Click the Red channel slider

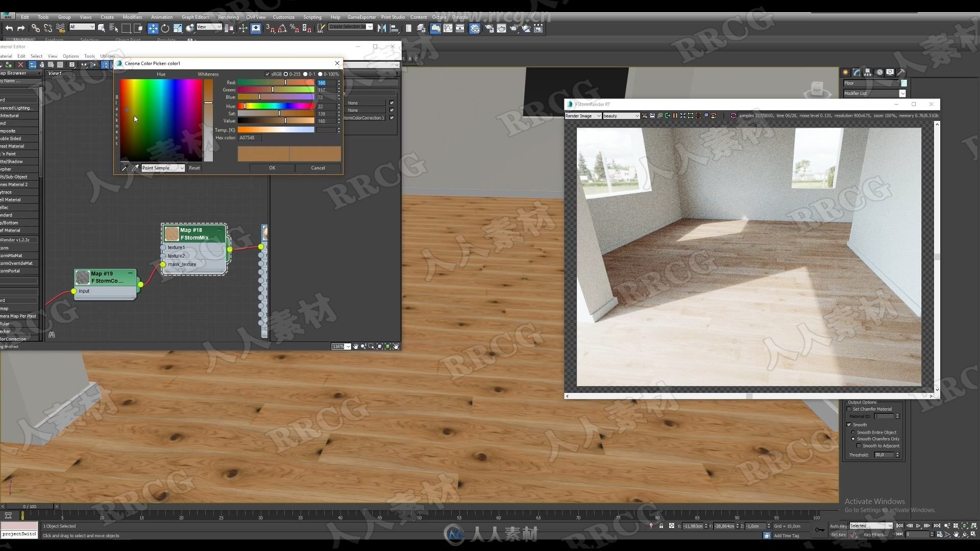pos(276,82)
